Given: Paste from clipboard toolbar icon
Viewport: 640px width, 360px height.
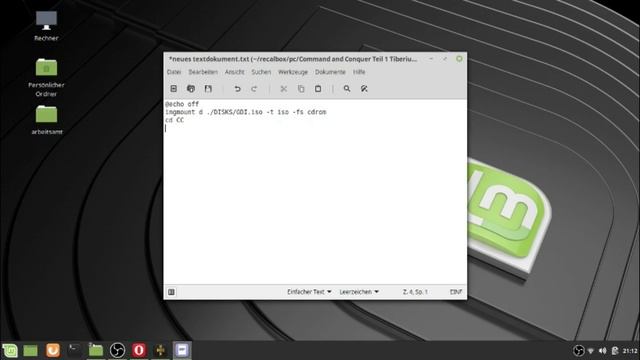Looking at the screenshot, I should point(318,89).
